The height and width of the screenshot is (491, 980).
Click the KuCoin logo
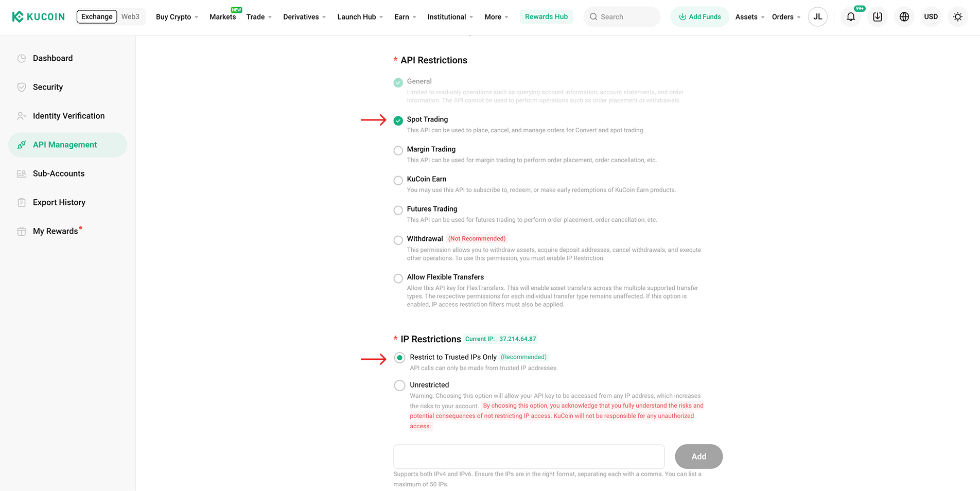tap(39, 16)
